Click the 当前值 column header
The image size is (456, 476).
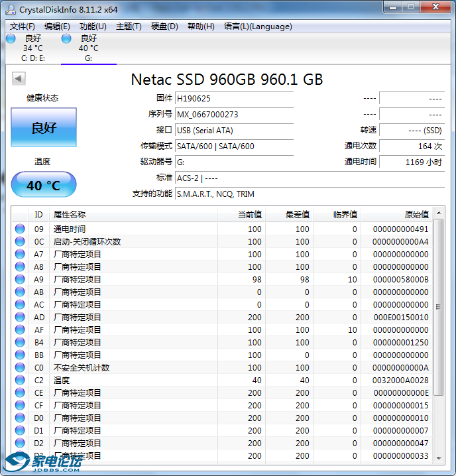point(242,215)
